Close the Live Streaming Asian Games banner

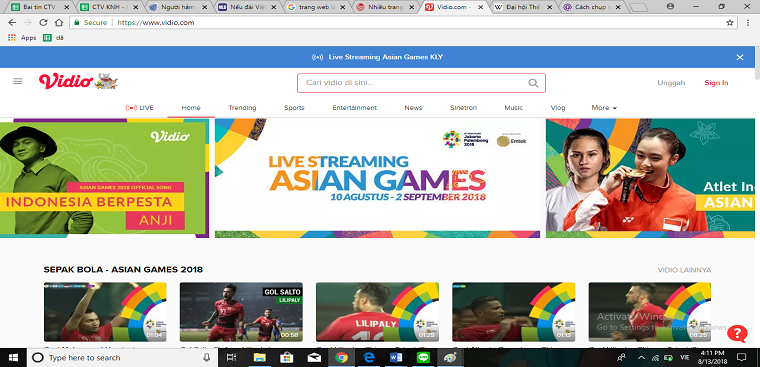740,57
